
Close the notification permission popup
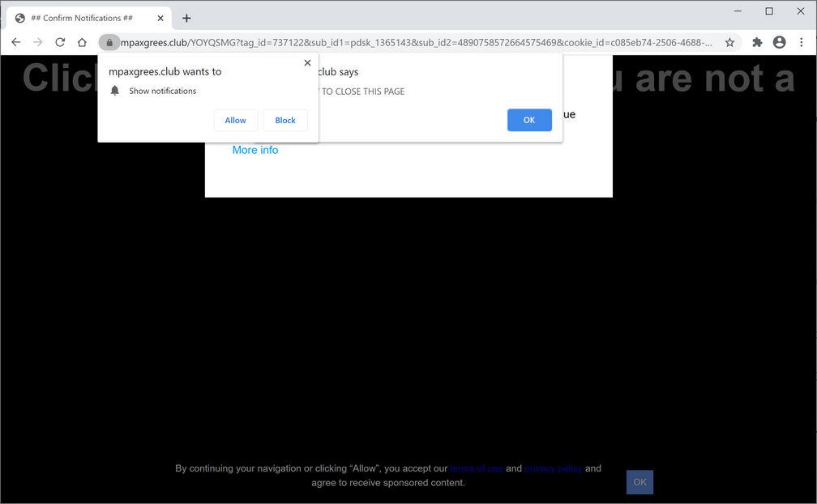[x=307, y=62]
